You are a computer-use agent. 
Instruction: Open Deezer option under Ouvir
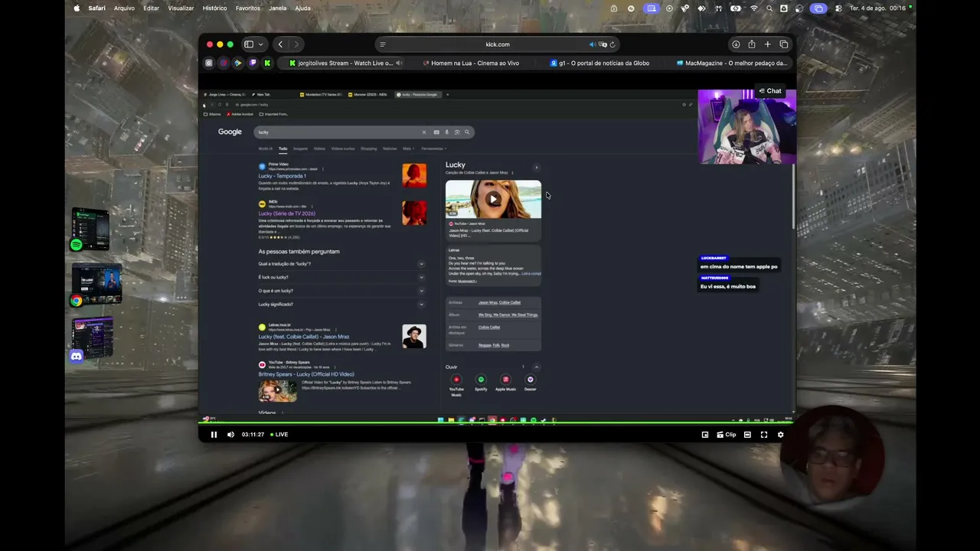click(530, 383)
